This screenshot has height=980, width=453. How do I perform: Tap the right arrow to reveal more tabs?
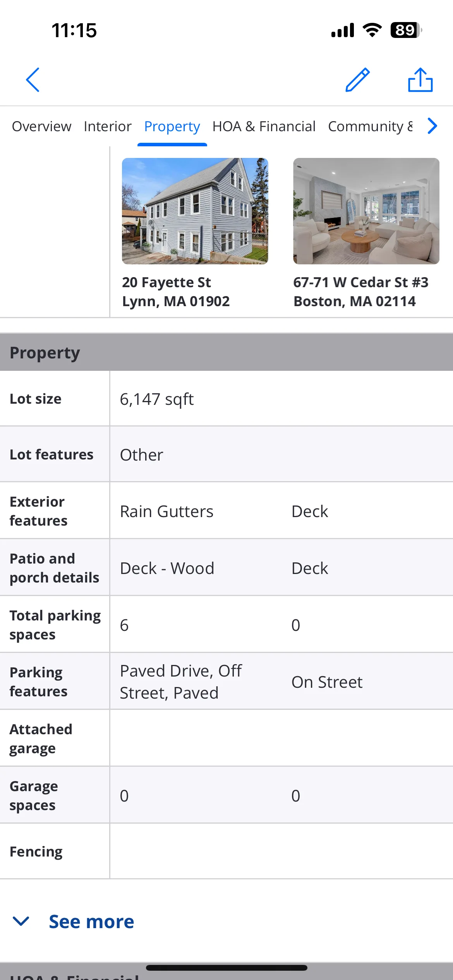[x=432, y=126]
